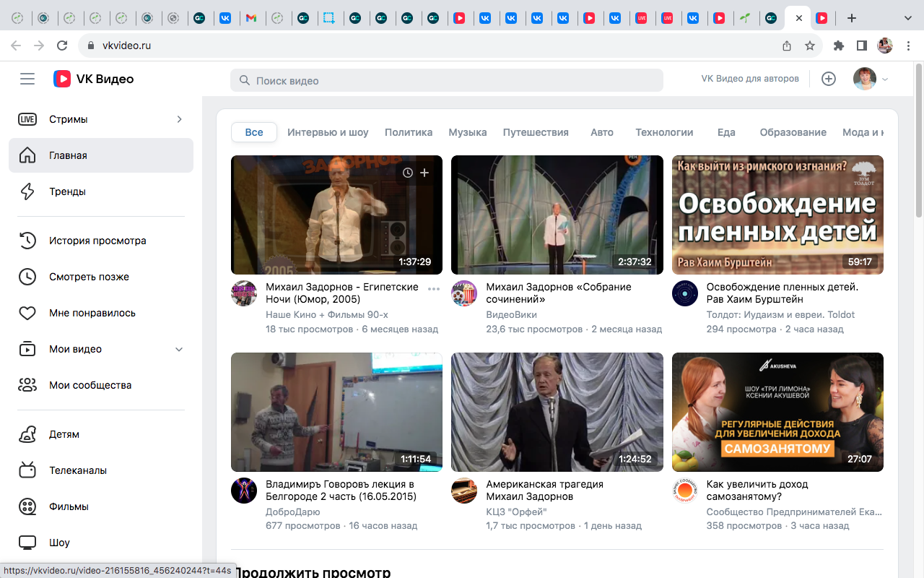924x578 pixels.
Task: Bookmark this page with star icon
Action: click(810, 46)
